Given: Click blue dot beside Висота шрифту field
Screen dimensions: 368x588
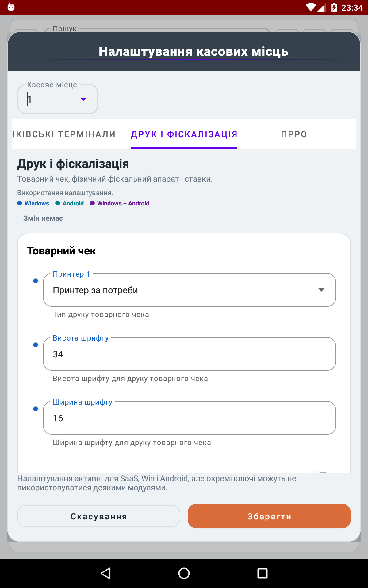Looking at the screenshot, I should (36, 345).
